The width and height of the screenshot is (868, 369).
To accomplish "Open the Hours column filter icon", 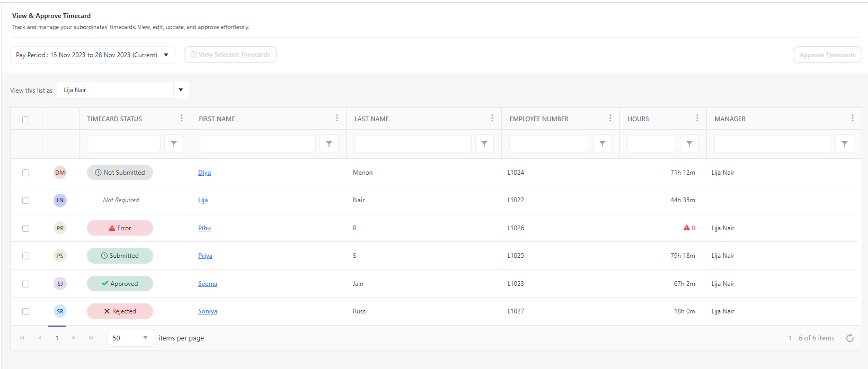I will (x=689, y=144).
